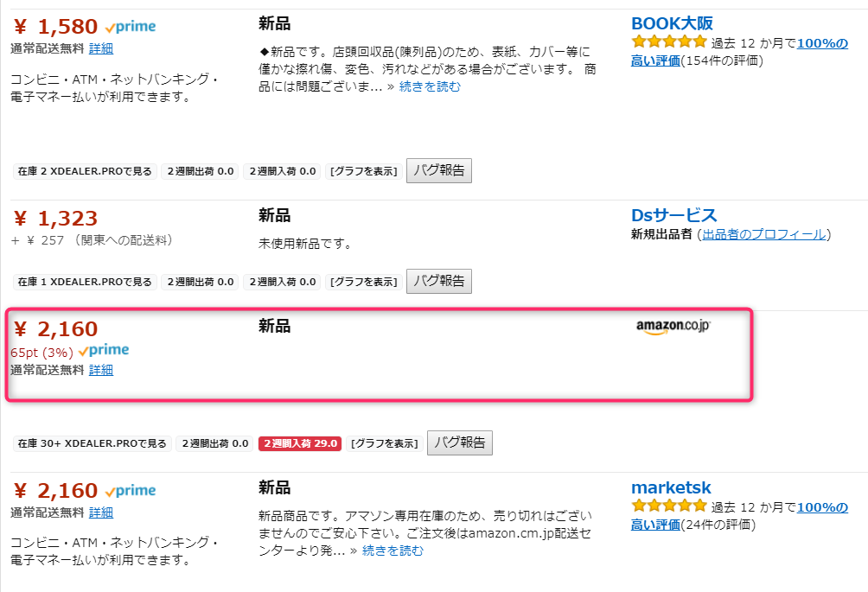Show the graph in the 在庫 30+ row
Screen dimensions: 868x592
[x=385, y=443]
